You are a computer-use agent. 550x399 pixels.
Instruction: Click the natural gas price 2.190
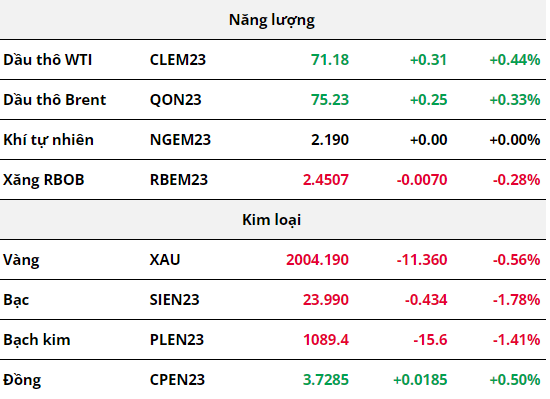point(330,140)
